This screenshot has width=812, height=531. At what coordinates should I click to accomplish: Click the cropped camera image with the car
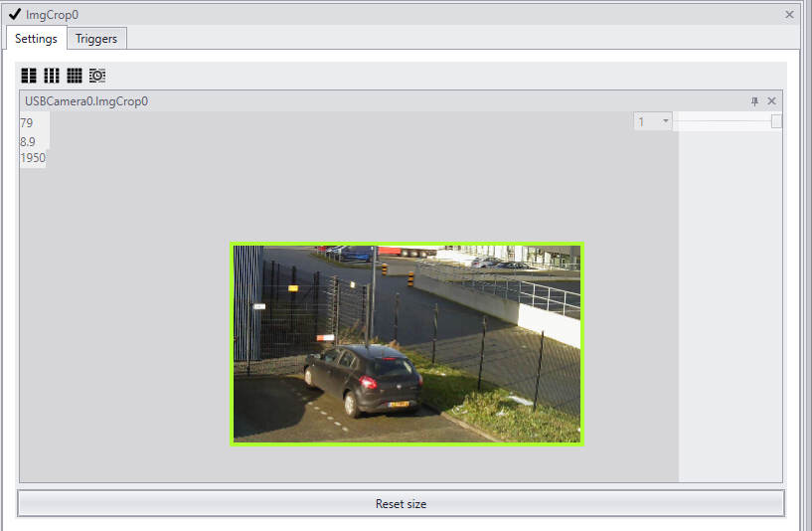(407, 344)
